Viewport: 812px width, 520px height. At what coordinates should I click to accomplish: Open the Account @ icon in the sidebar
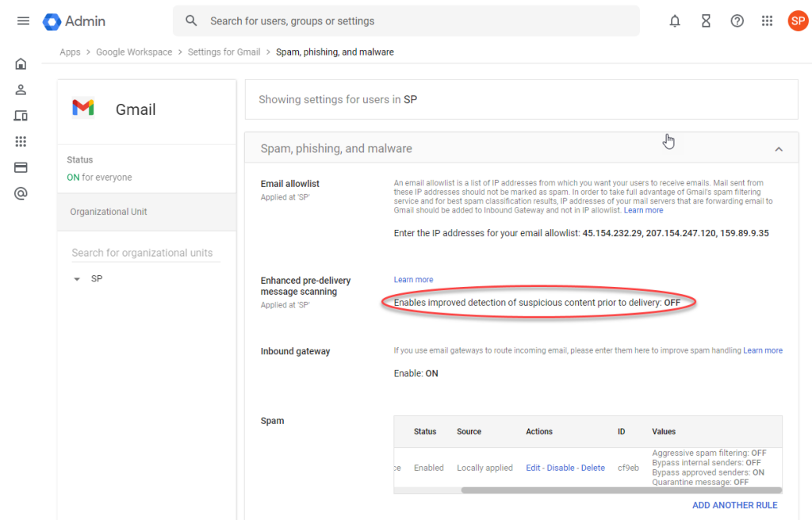click(21, 193)
